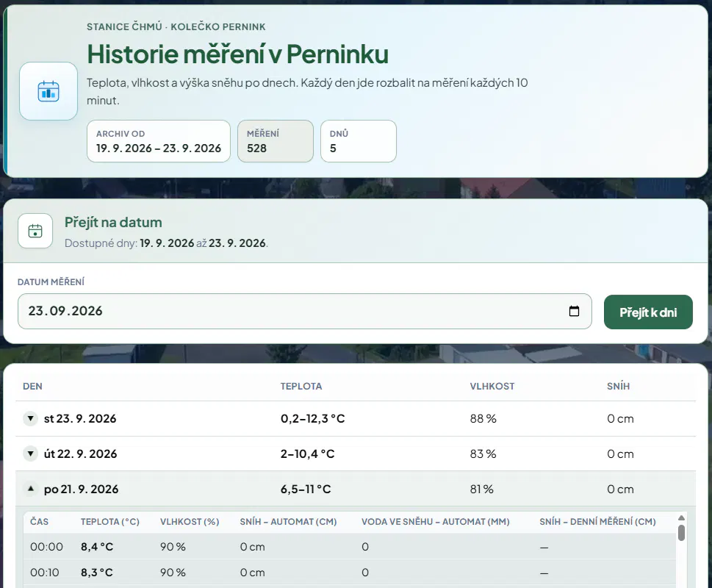Click the Teplota column header
The width and height of the screenshot is (712, 588).
coord(301,386)
